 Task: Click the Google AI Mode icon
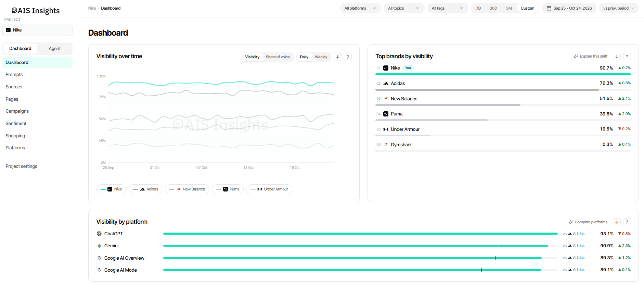(x=99, y=270)
